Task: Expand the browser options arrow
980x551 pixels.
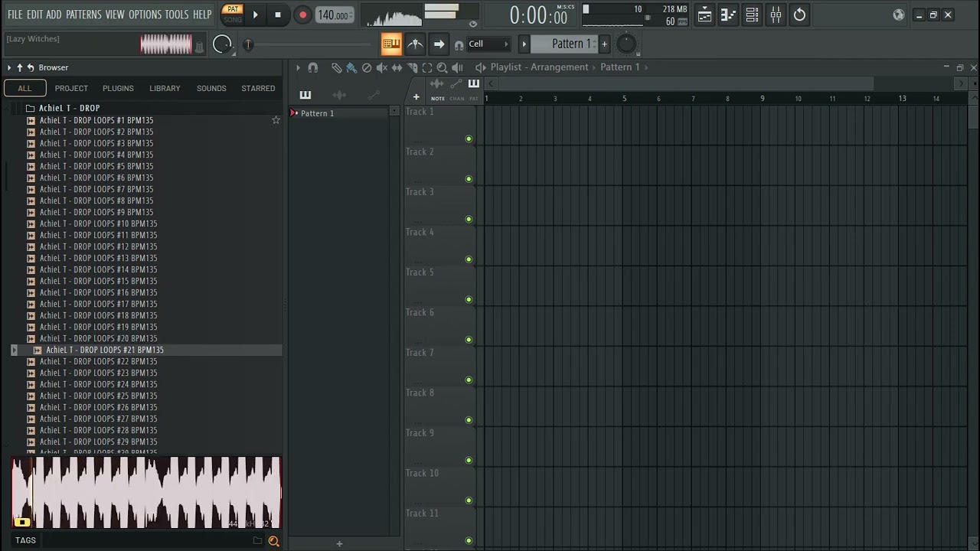Action: pyautogui.click(x=9, y=67)
